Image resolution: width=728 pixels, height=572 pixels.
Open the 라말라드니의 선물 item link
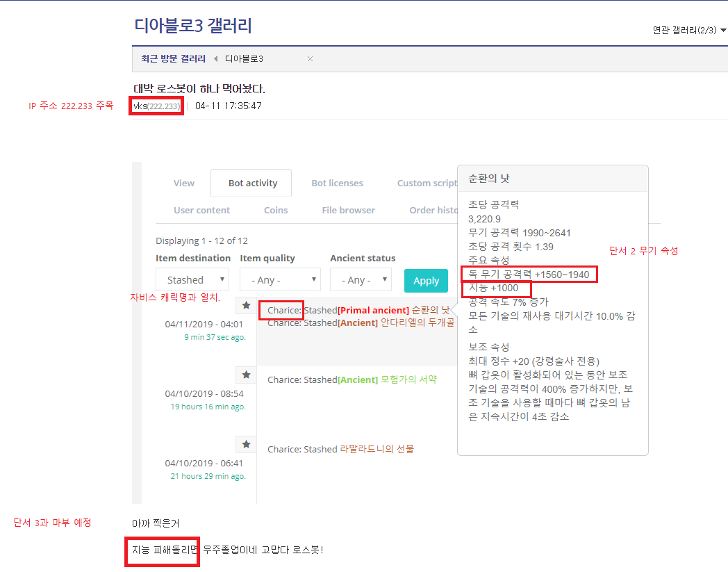point(377,449)
